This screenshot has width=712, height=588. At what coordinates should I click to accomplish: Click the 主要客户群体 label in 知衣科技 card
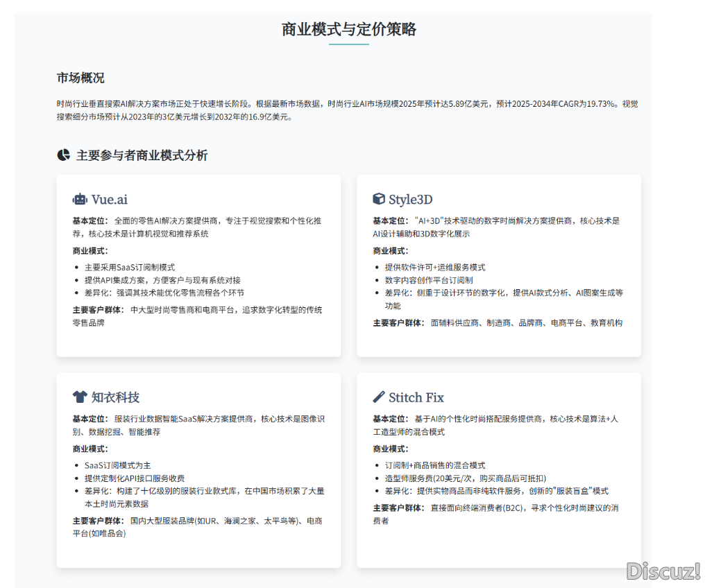click(99, 521)
